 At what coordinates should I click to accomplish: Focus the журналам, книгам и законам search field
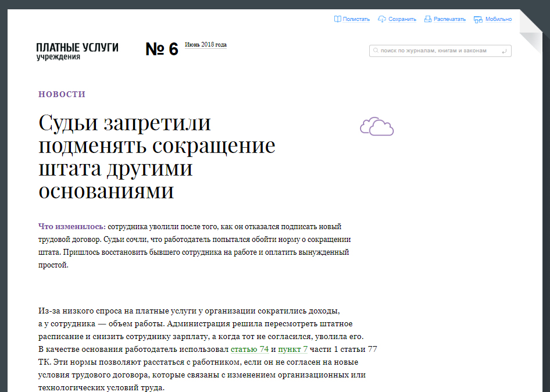point(436,51)
